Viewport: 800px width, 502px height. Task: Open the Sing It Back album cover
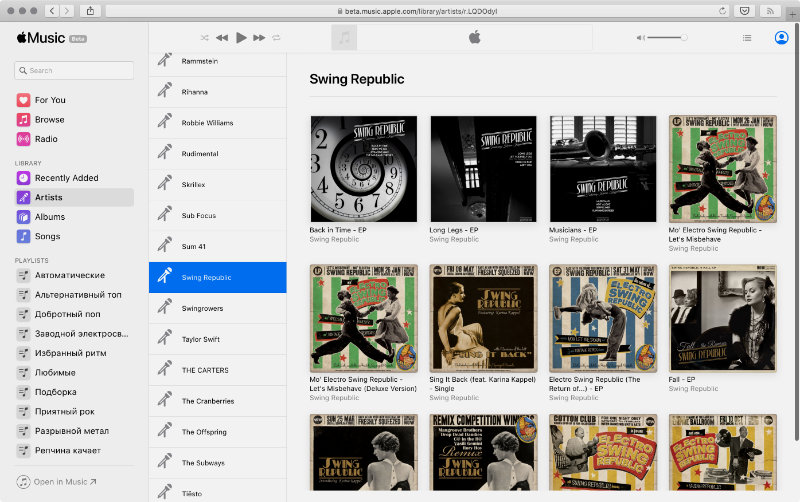click(483, 318)
